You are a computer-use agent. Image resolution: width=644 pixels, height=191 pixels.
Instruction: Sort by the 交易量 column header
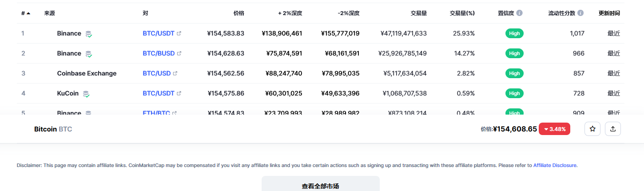coord(419,13)
